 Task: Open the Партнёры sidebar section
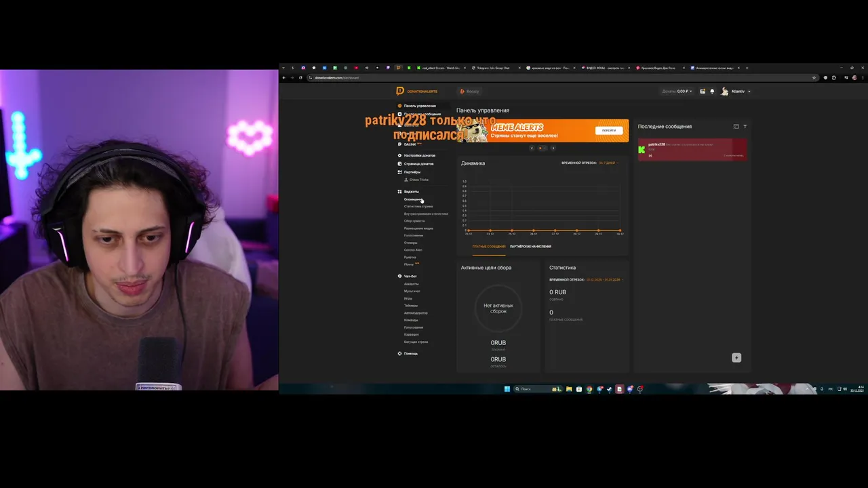click(409, 171)
